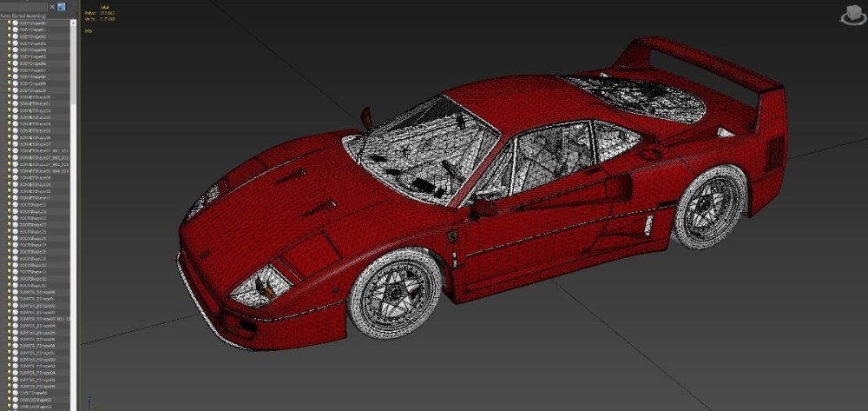Click the geometry icon of BUMPER_FShape01

coord(15,352)
